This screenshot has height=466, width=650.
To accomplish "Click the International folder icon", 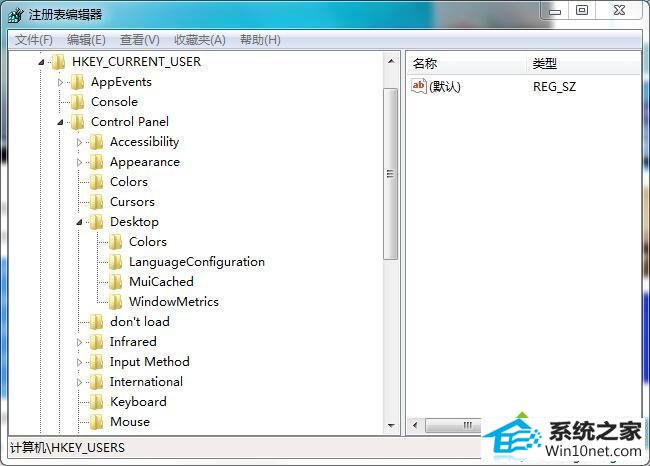I will 97,381.
